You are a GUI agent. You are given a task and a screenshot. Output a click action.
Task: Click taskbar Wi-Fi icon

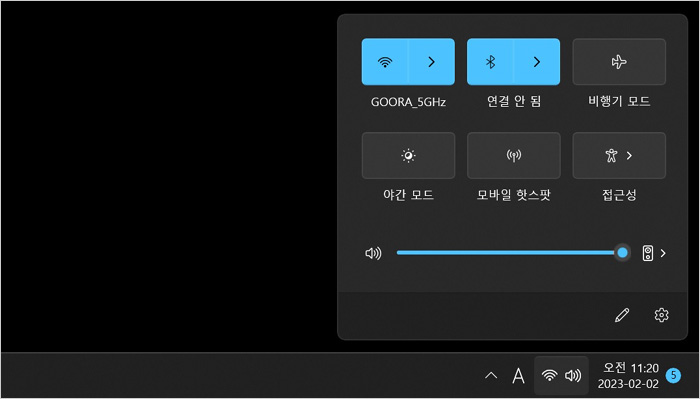pyautogui.click(x=550, y=376)
